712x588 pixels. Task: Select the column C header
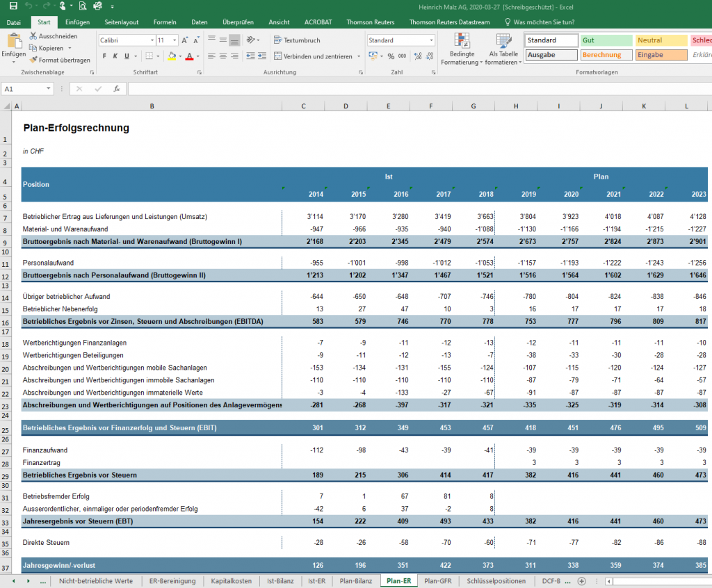pyautogui.click(x=303, y=106)
